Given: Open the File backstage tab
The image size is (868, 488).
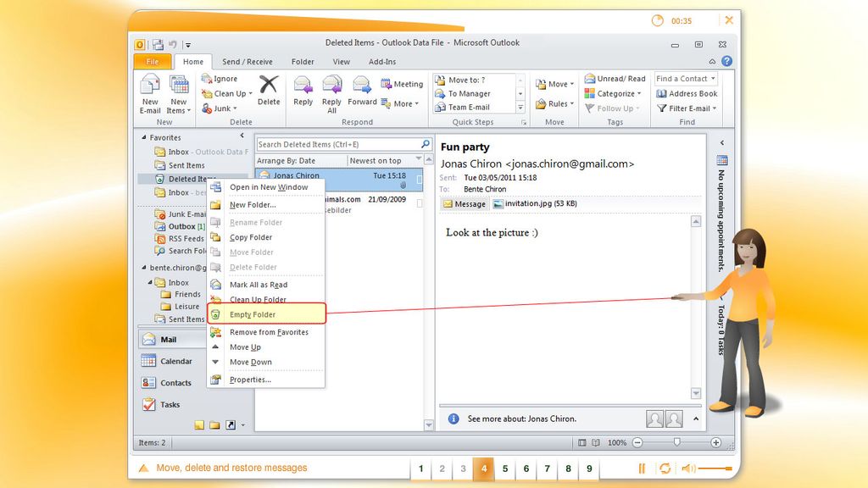Looking at the screenshot, I should tap(153, 61).
